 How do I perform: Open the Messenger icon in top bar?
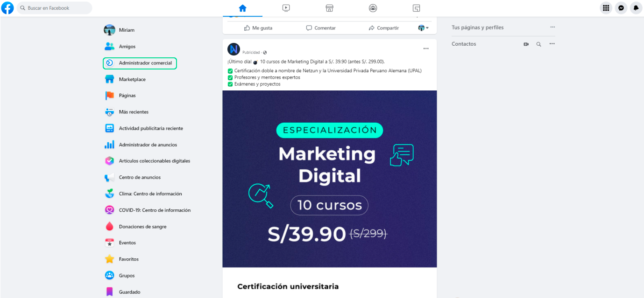coord(621,8)
